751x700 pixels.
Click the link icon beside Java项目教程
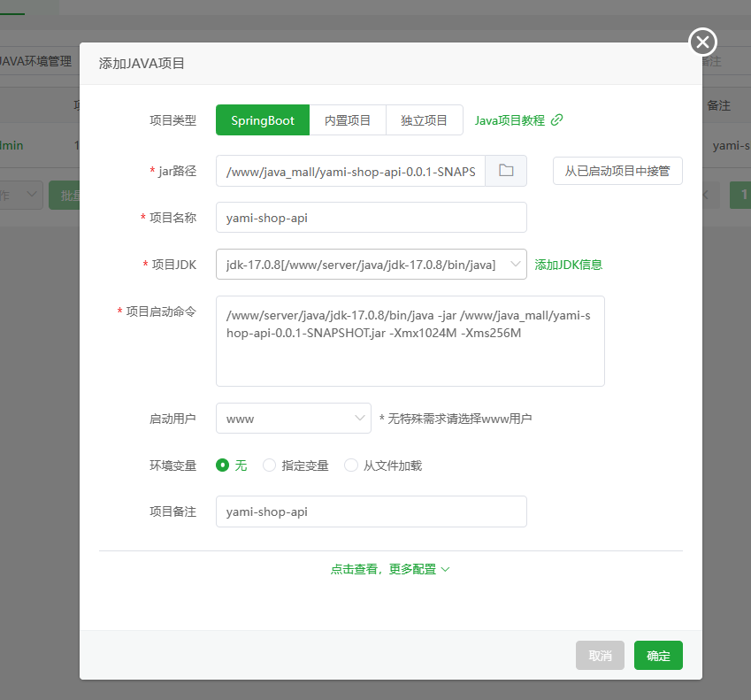(x=558, y=119)
